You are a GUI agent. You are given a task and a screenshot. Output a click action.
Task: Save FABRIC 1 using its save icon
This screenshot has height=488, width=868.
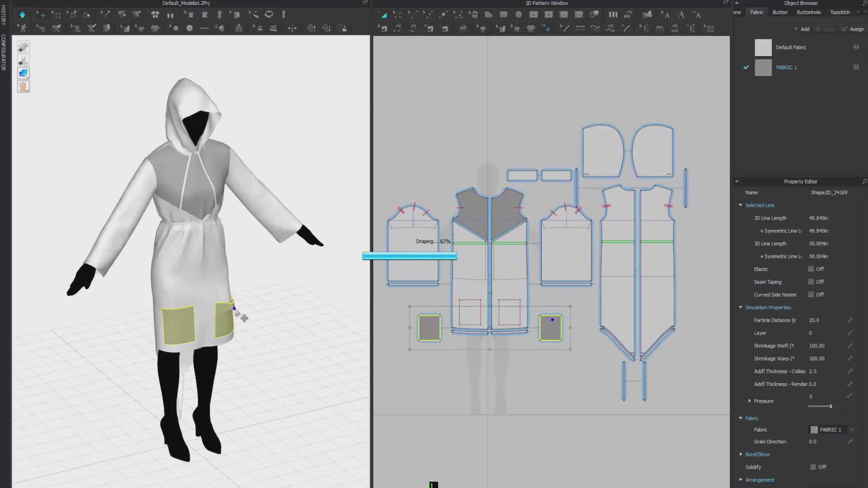tap(856, 67)
